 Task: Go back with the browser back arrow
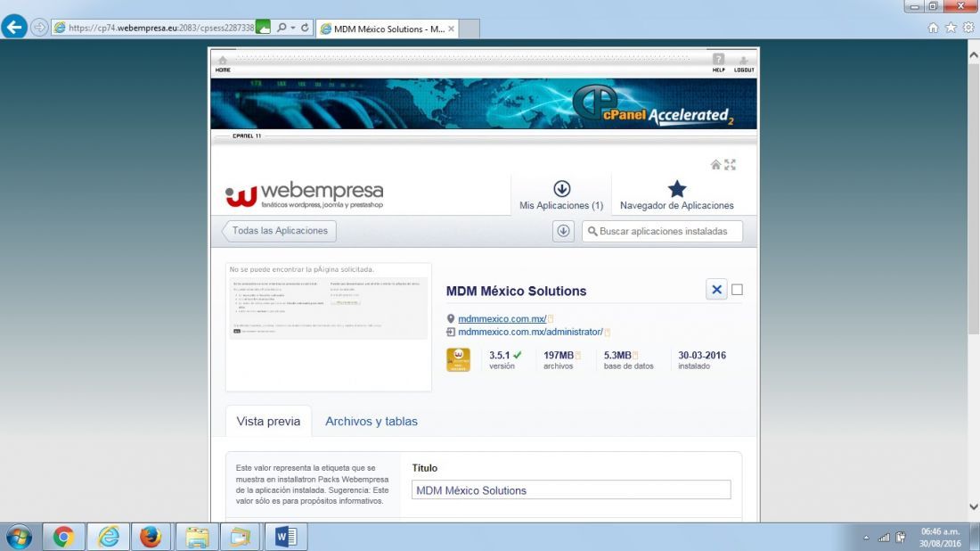13,27
